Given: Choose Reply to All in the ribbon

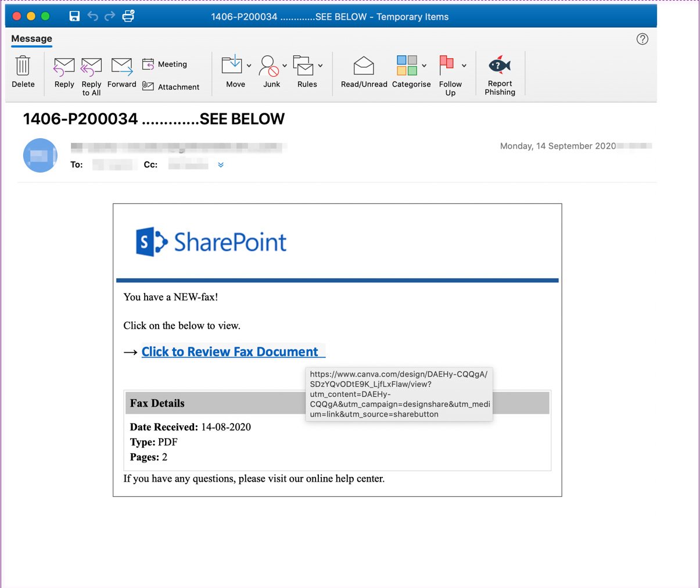Looking at the screenshot, I should tap(91, 76).
